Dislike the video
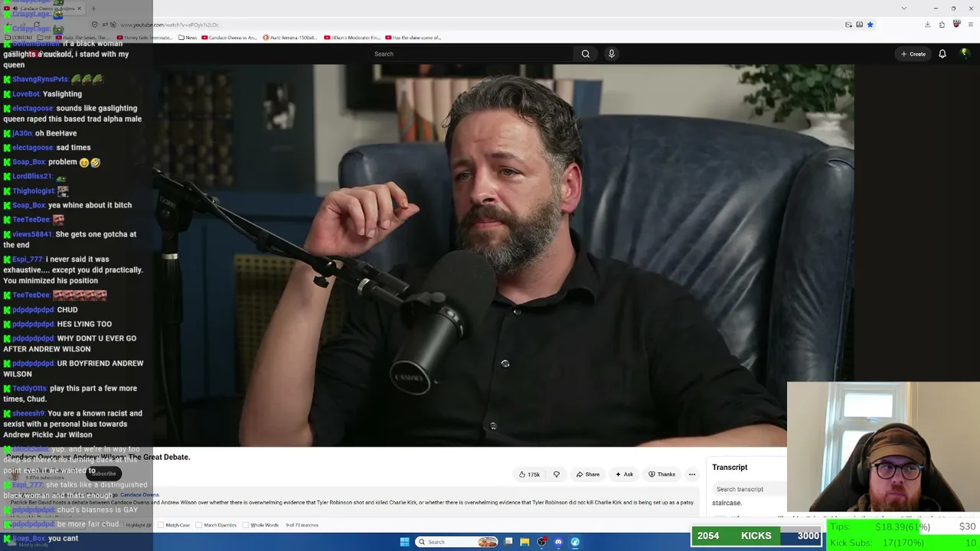This screenshot has width=980, height=551. coord(557,474)
